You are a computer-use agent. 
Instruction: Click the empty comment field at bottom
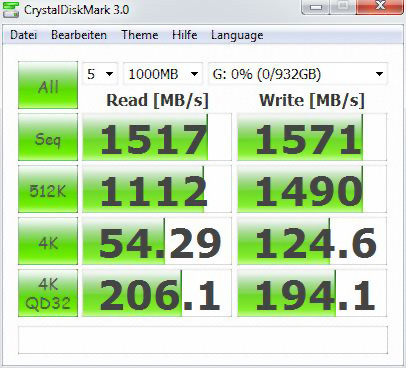tap(203, 340)
